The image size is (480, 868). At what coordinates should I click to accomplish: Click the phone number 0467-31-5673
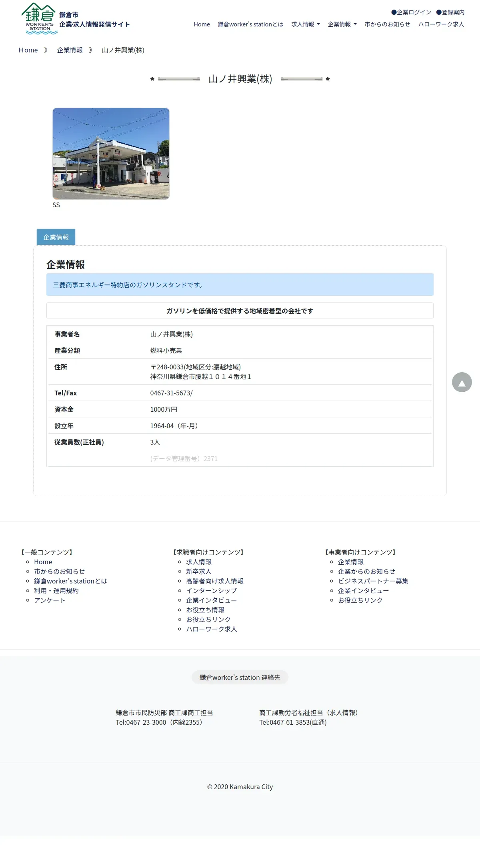click(171, 393)
